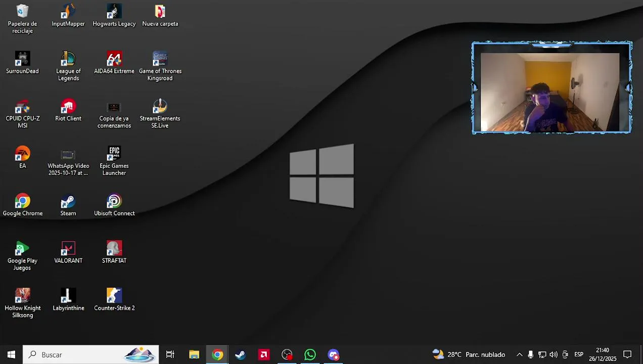The width and height of the screenshot is (643, 364).
Task: Click the webcam overlay on the desktop
Action: point(552,88)
